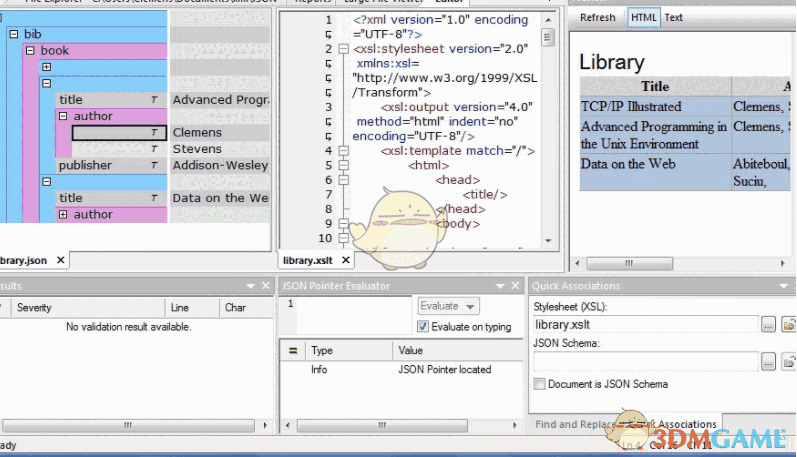
Task: Open the associated stylesheet file icon
Action: pyautogui.click(x=788, y=324)
